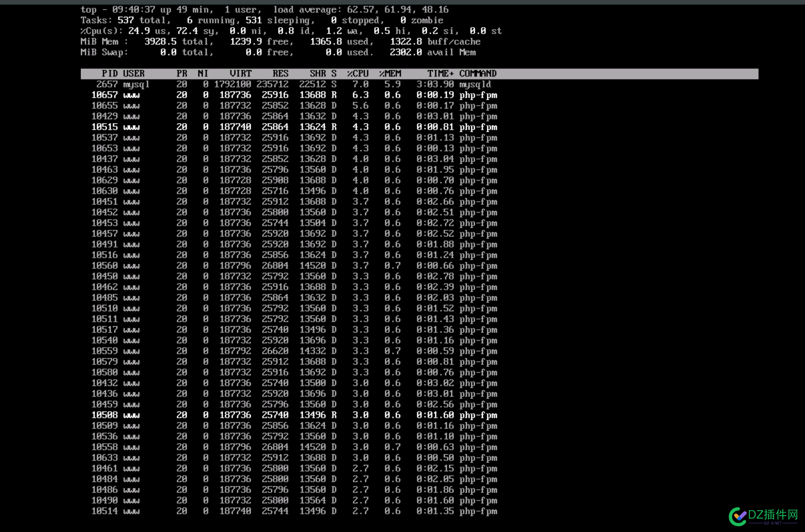Select process row with PID 10536

[293, 436]
